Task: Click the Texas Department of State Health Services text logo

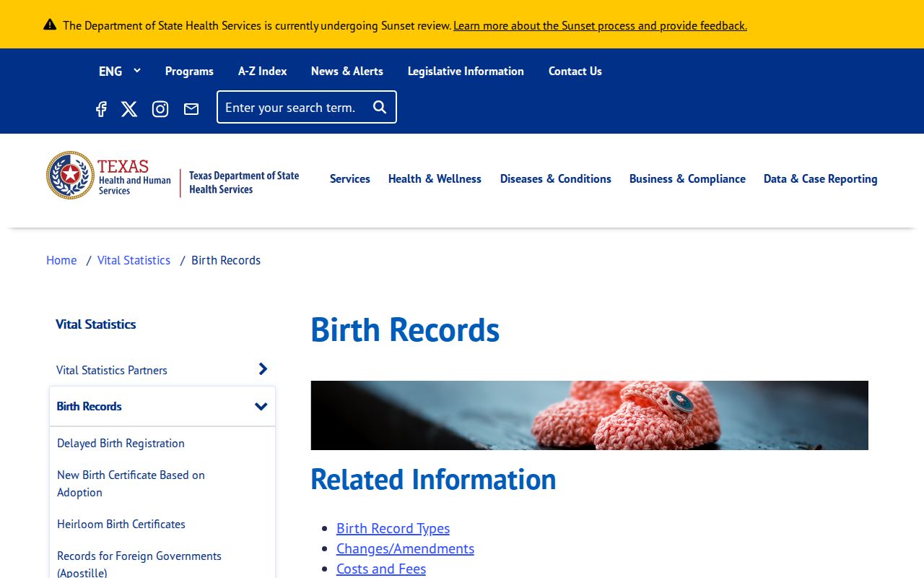Action: [244, 182]
